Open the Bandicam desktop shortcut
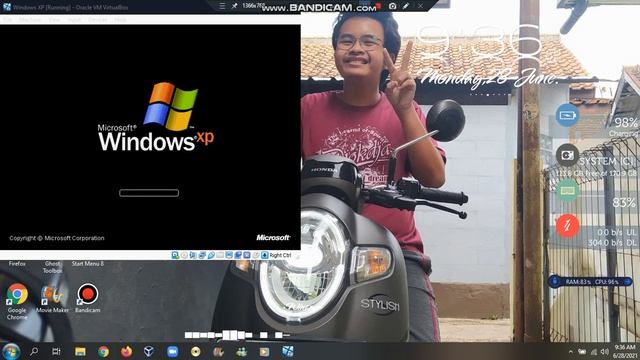Viewport: 640px width, 360px height. pyautogui.click(x=87, y=298)
